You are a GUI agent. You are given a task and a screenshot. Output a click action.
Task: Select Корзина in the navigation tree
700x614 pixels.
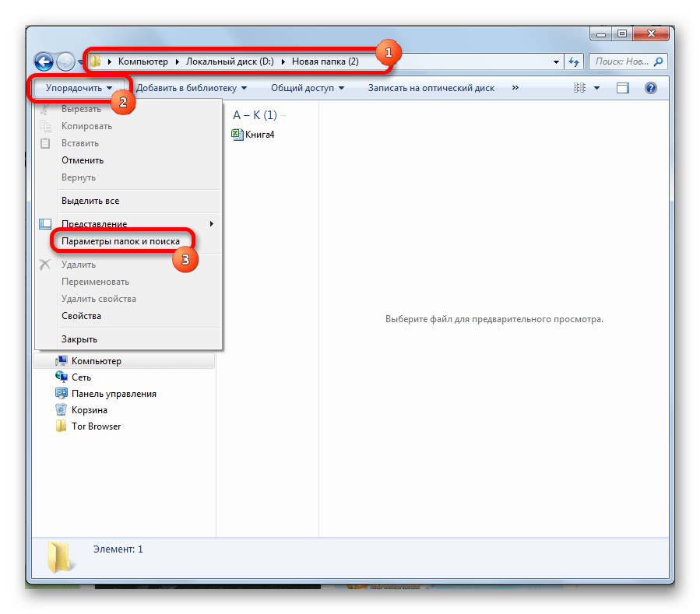90,410
